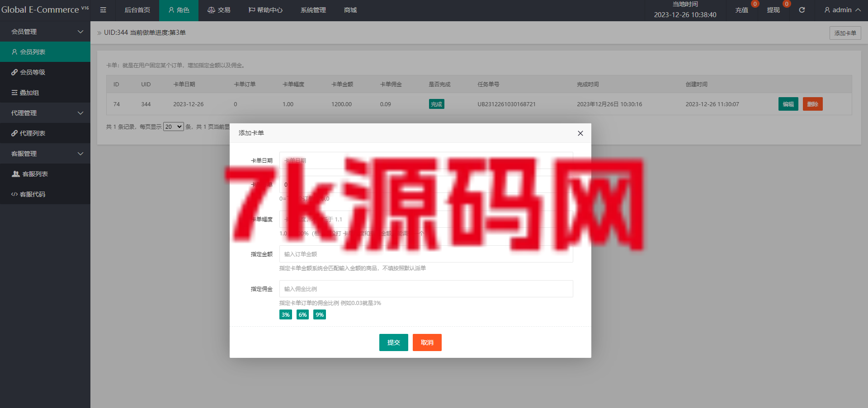This screenshot has width=868, height=408.
Task: Open 会员等级 in the sidebar
Action: 45,72
